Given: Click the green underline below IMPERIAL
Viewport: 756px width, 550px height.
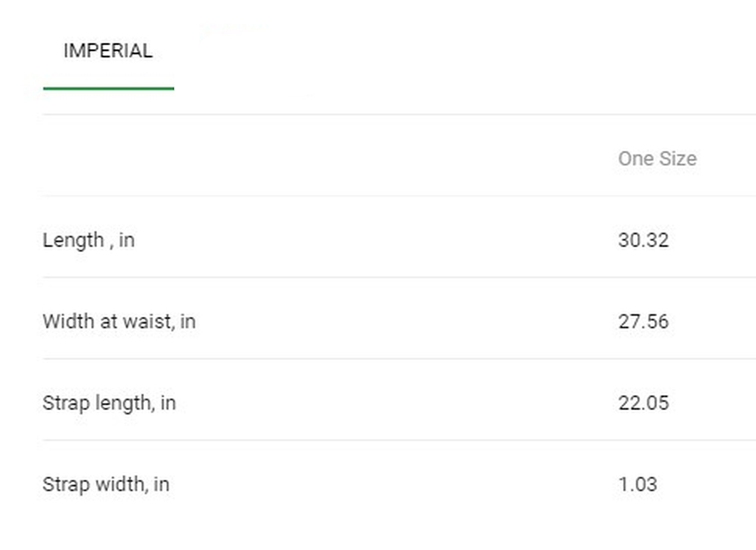Looking at the screenshot, I should point(108,88).
